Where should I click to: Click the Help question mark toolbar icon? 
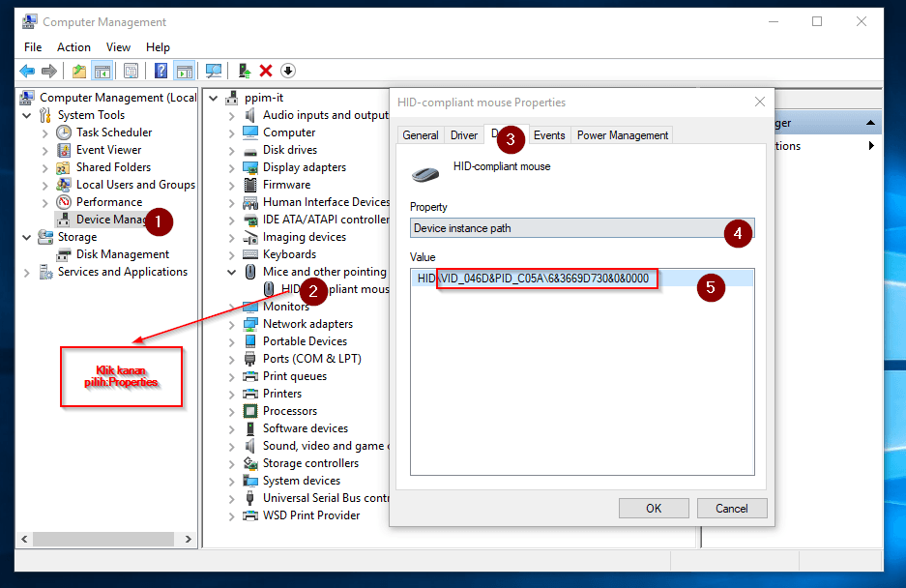pyautogui.click(x=161, y=70)
